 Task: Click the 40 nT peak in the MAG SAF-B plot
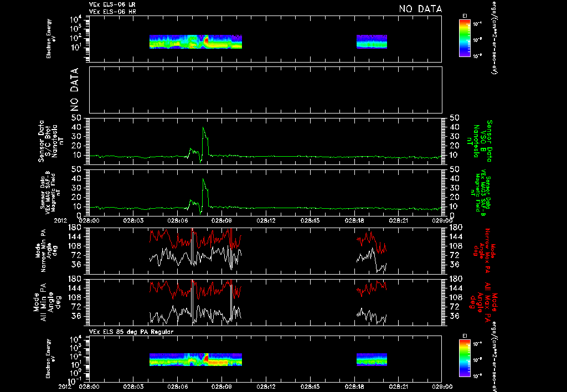[204, 179]
